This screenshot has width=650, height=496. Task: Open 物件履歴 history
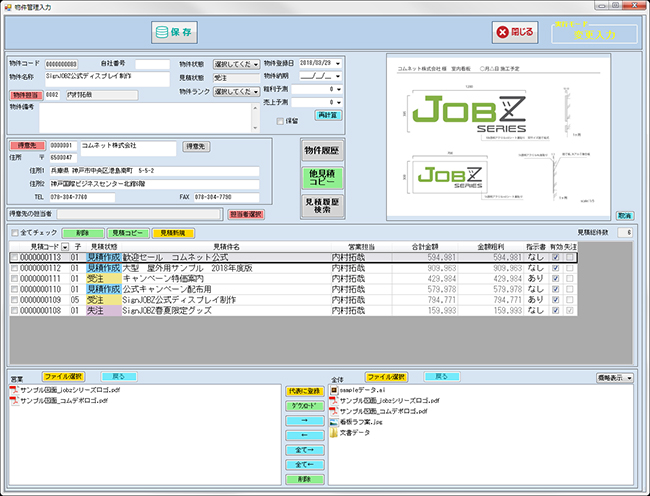(322, 150)
